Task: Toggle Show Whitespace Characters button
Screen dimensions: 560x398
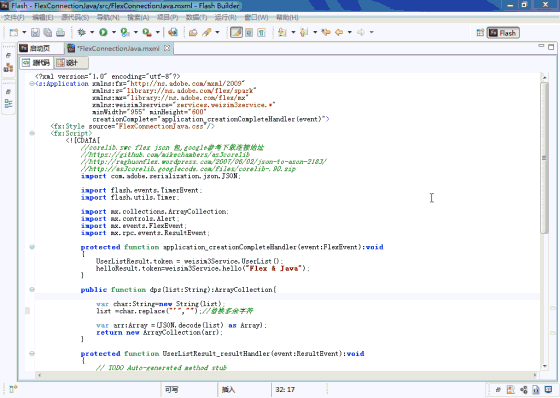Action: [261, 33]
